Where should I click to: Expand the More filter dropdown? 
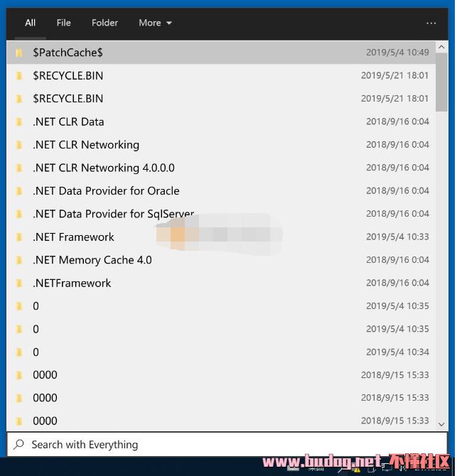[x=155, y=23]
